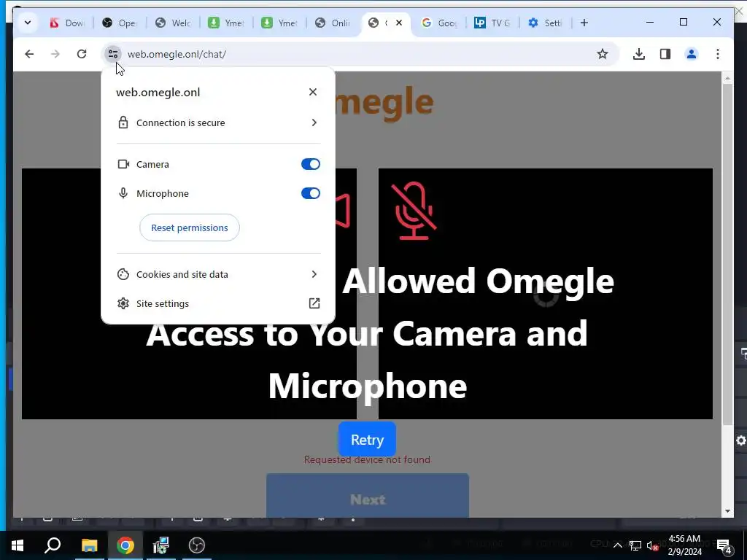Viewport: 747px width, 560px height.
Task: Close the active Omegle tab
Action: tap(399, 23)
